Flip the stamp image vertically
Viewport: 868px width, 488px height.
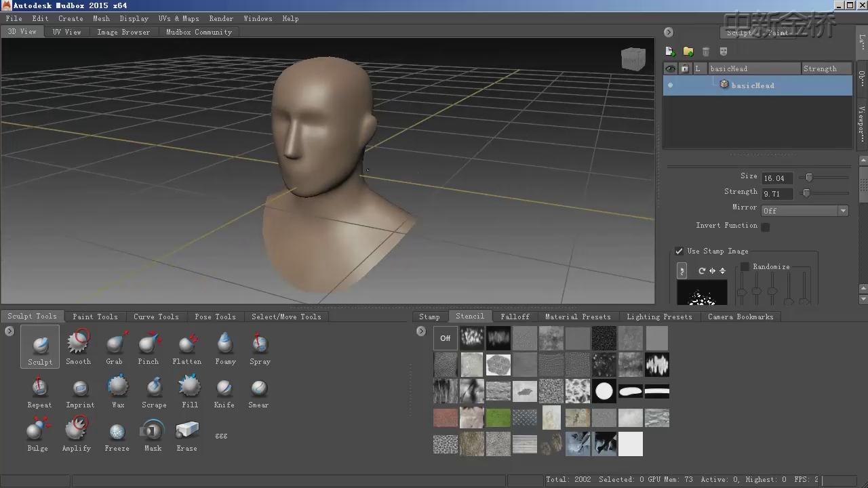coord(722,270)
